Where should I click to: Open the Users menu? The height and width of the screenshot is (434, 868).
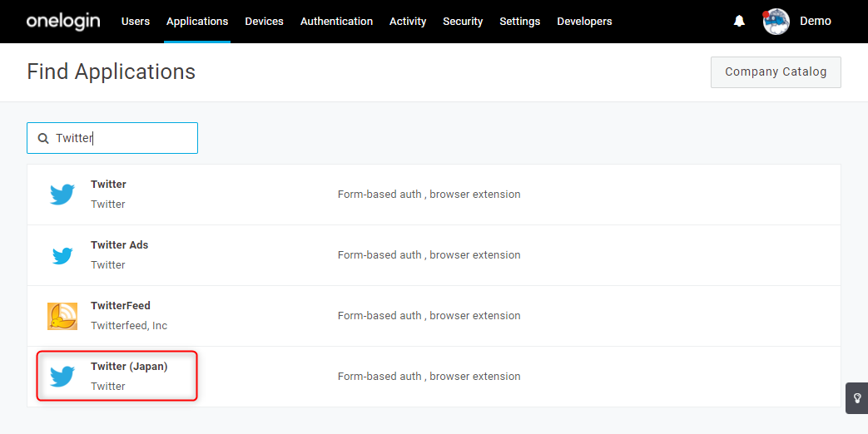coord(136,21)
